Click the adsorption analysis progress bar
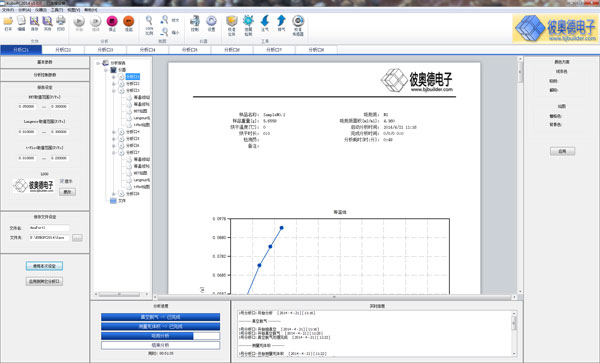Image resolution: width=600 pixels, height=363 pixels. point(160,336)
